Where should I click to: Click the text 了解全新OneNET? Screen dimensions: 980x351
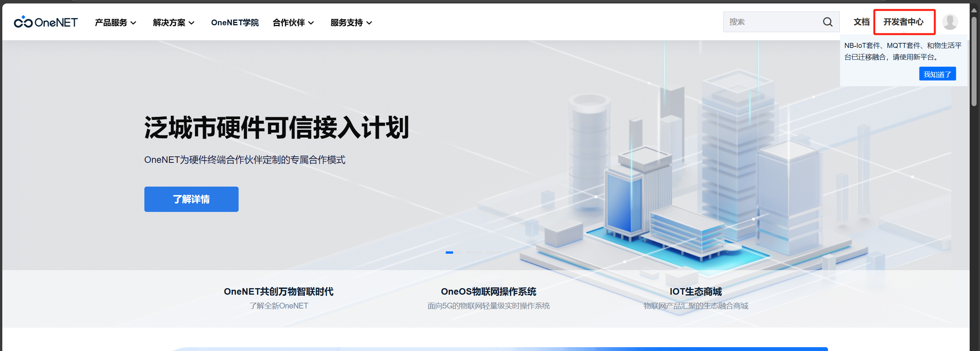278,306
